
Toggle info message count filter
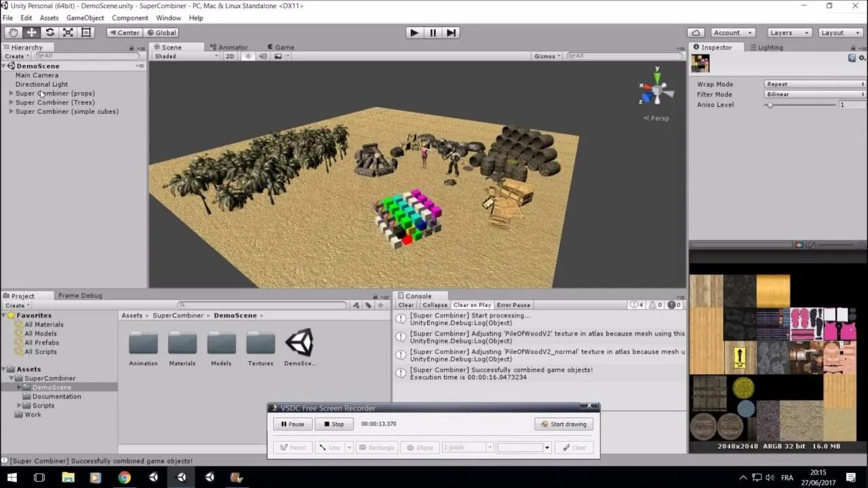pyautogui.click(x=636, y=305)
